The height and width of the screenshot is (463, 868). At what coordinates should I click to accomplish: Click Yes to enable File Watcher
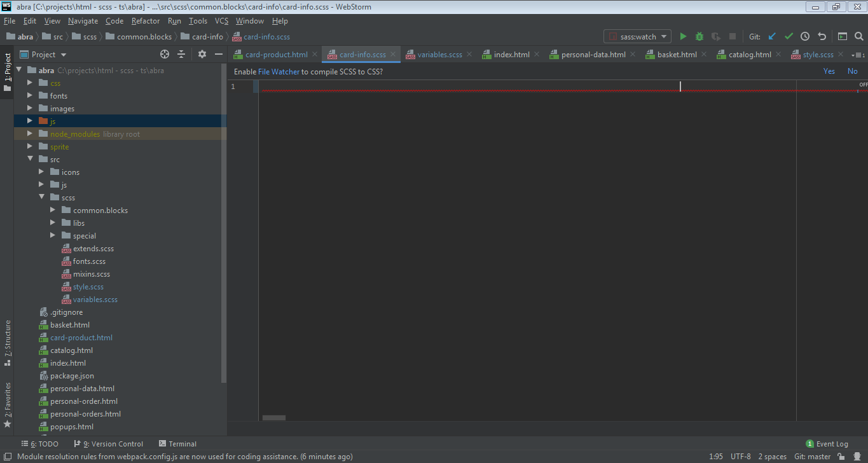[x=829, y=71]
